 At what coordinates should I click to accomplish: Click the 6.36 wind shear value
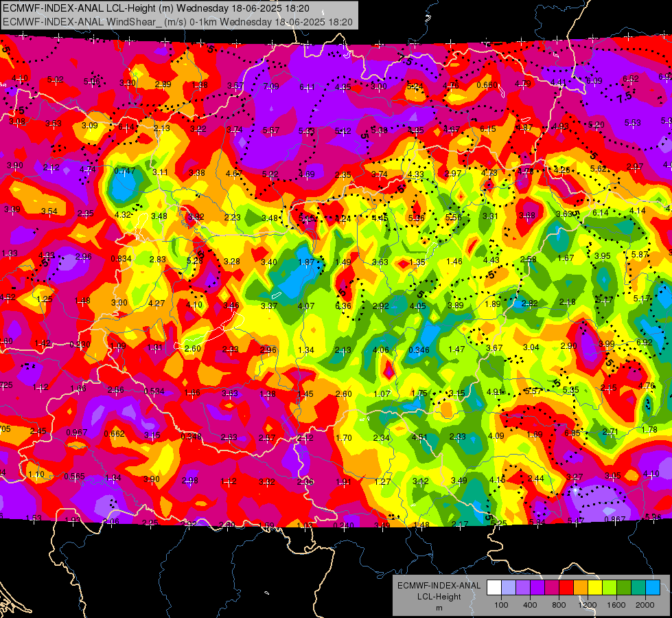(343, 306)
